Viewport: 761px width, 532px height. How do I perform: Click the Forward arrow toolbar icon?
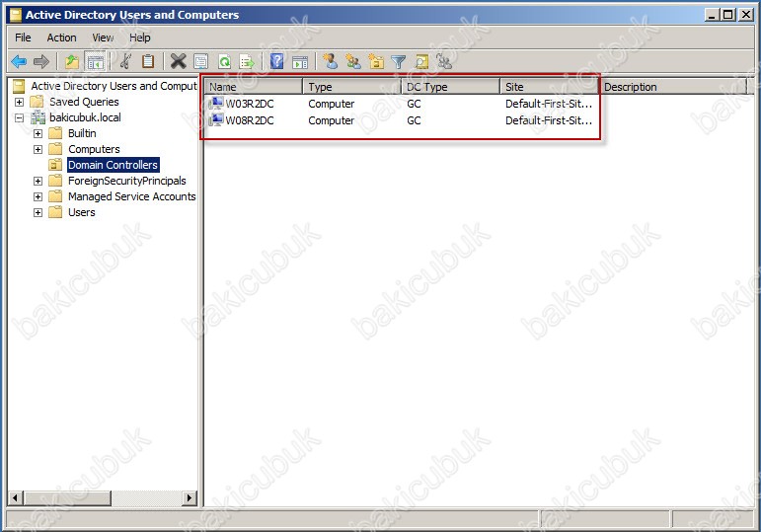pyautogui.click(x=41, y=61)
